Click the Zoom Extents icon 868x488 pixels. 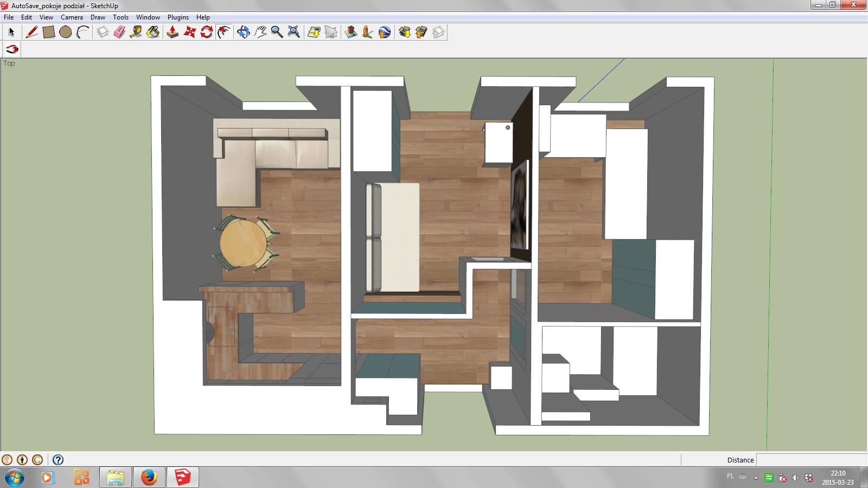[293, 33]
